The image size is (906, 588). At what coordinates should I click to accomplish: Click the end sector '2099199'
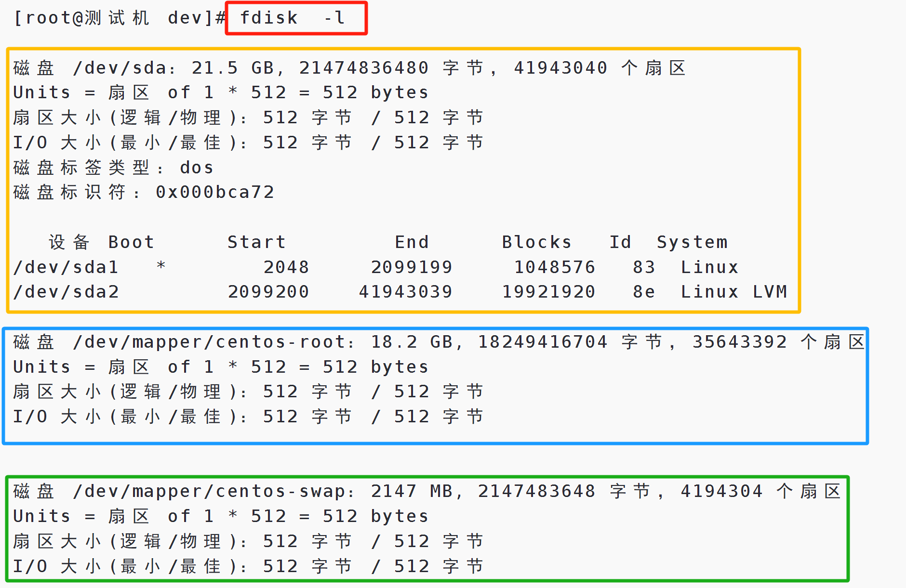click(x=412, y=267)
